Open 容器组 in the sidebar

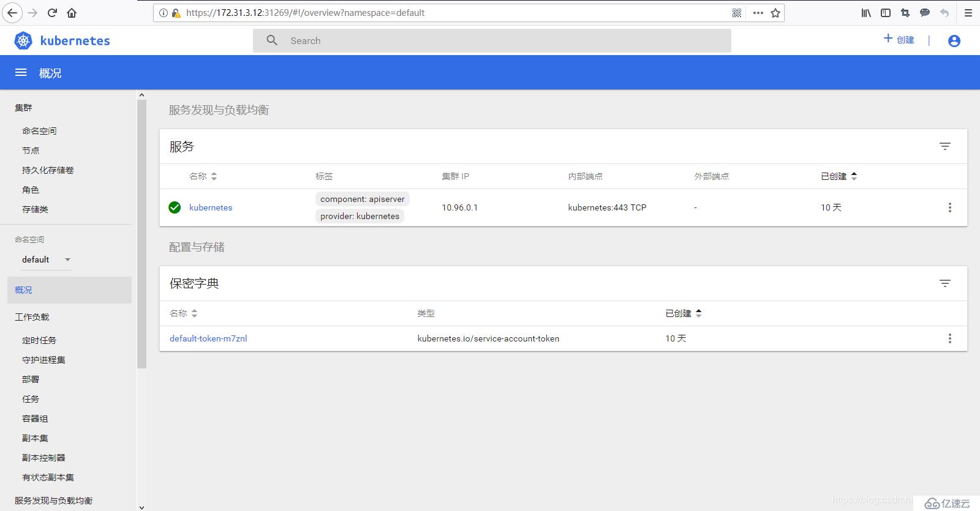pos(35,419)
